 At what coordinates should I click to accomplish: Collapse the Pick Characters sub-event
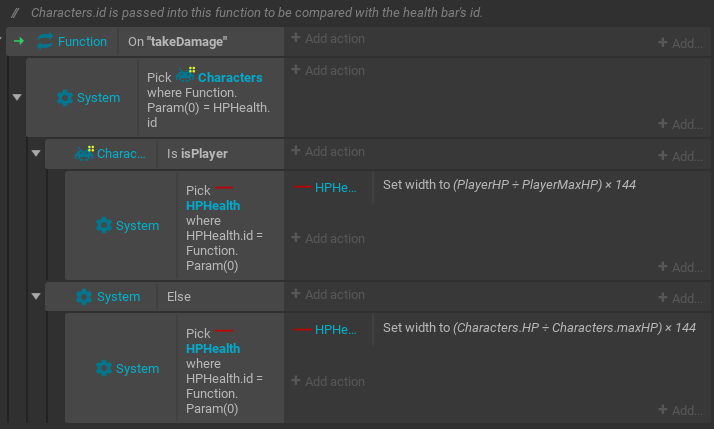(17, 97)
